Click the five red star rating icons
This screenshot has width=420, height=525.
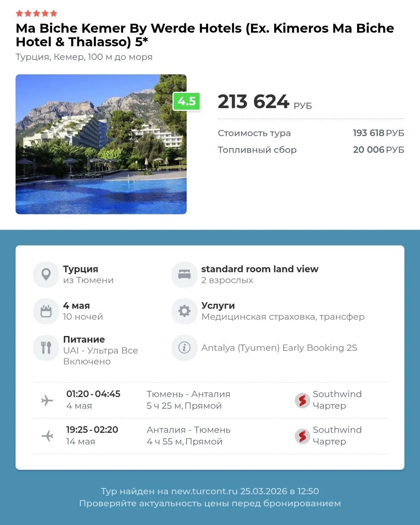click(37, 14)
